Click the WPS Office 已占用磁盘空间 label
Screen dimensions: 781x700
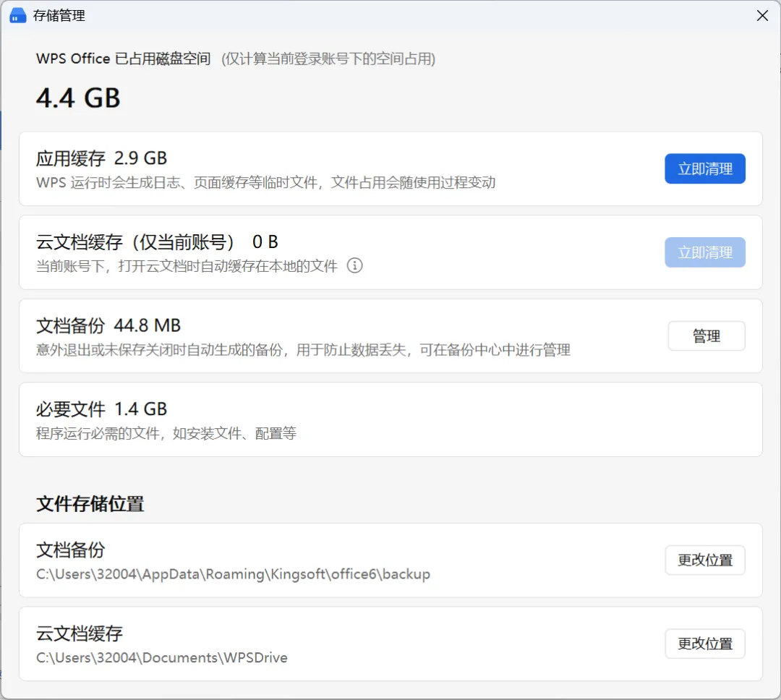[124, 59]
